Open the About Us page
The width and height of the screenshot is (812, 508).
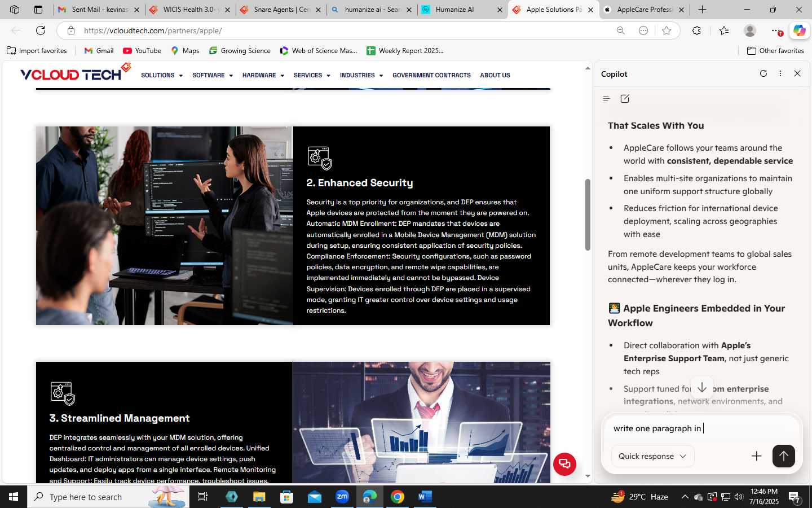pyautogui.click(x=495, y=75)
